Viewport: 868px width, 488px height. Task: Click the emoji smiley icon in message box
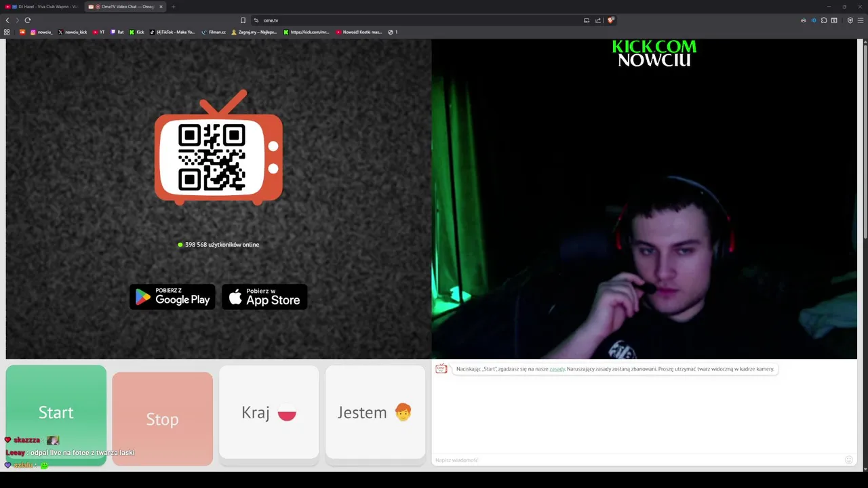click(x=848, y=460)
